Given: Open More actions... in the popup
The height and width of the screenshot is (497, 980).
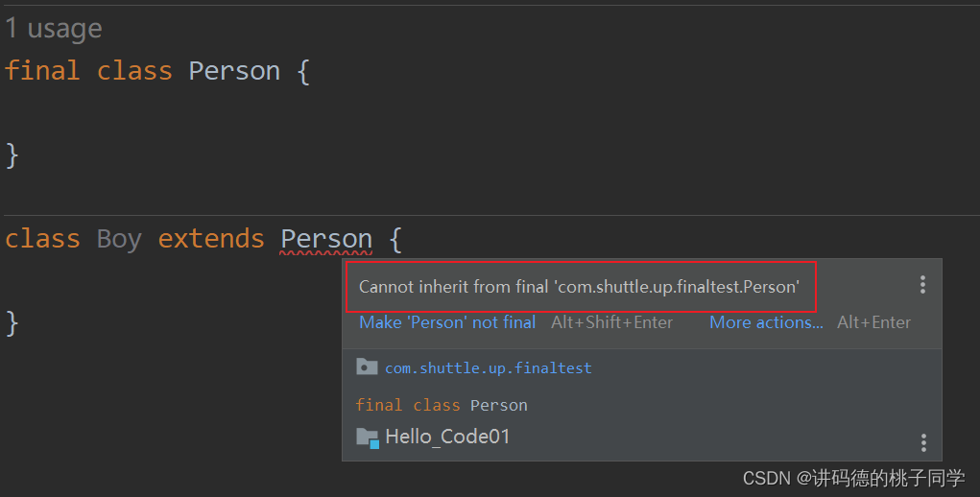Looking at the screenshot, I should pos(766,322).
